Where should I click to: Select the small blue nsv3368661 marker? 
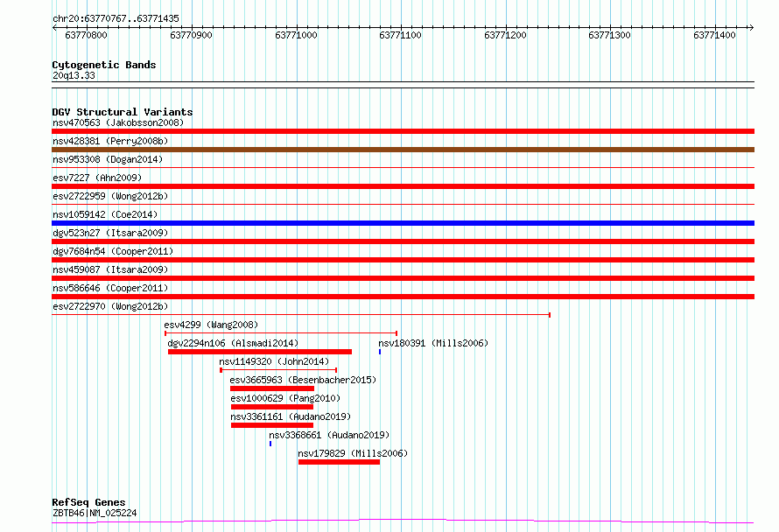270,444
